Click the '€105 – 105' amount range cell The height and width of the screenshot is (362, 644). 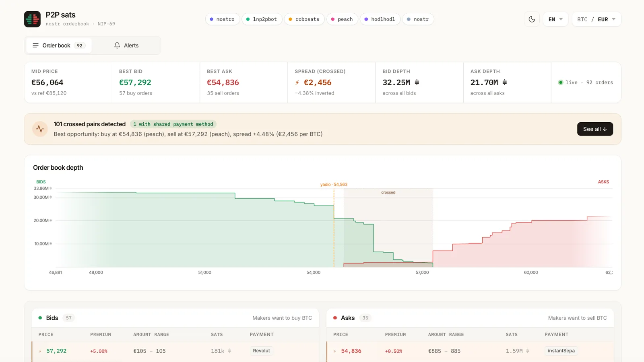[x=150, y=351]
